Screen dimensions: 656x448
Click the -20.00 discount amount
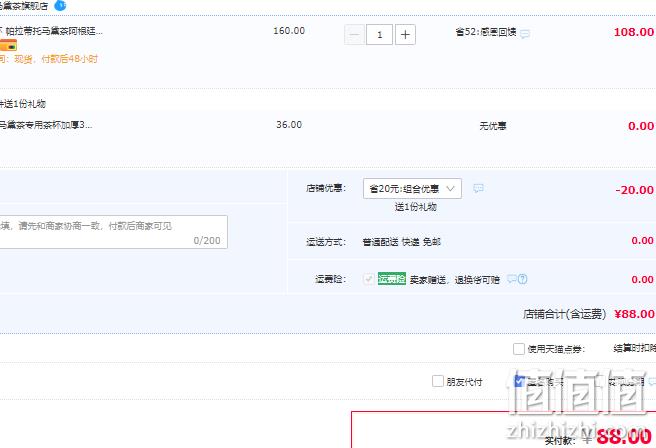[x=634, y=190]
